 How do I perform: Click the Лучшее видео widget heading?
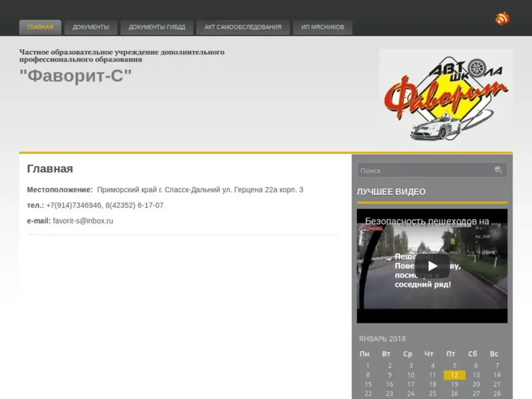(391, 192)
